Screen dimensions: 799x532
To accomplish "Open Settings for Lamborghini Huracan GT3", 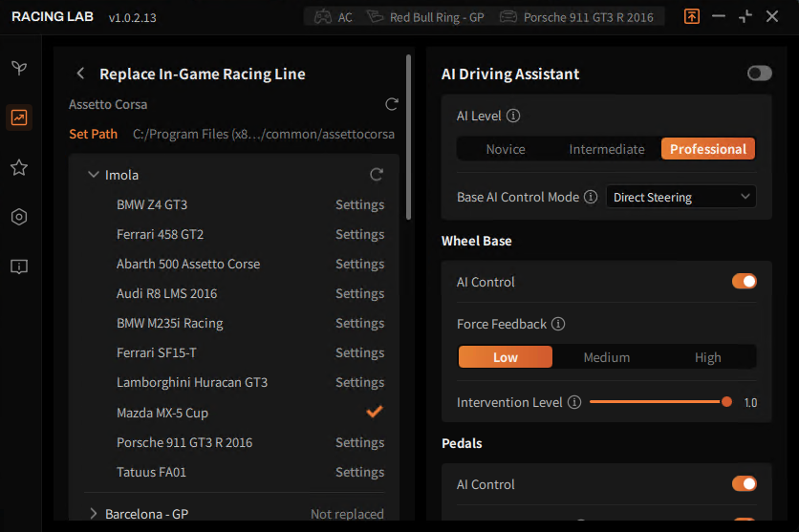I will tap(359, 382).
